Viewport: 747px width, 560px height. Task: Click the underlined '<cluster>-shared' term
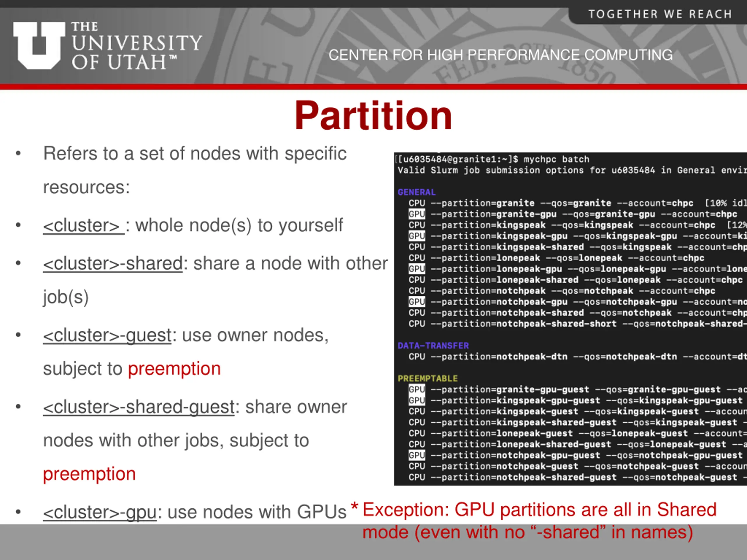pos(113,263)
